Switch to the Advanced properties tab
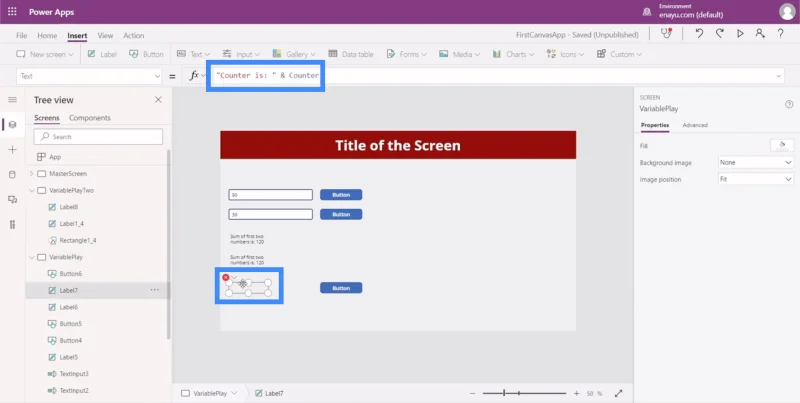 pos(695,125)
